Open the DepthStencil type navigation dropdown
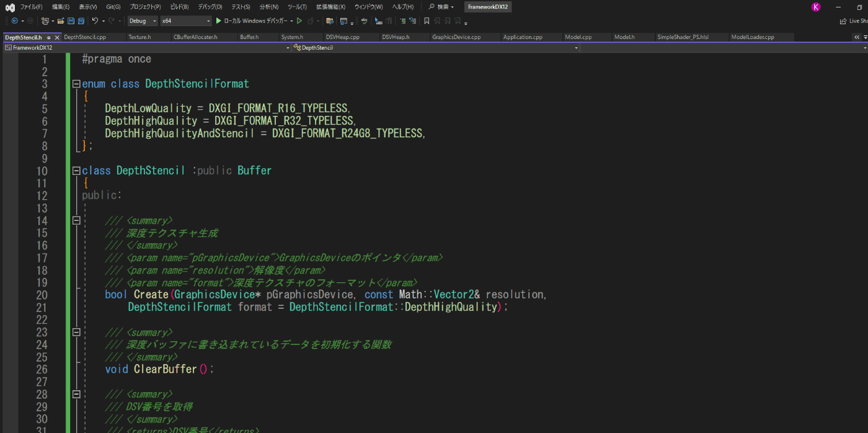Screen dimensions: 868x433 pos(436,47)
